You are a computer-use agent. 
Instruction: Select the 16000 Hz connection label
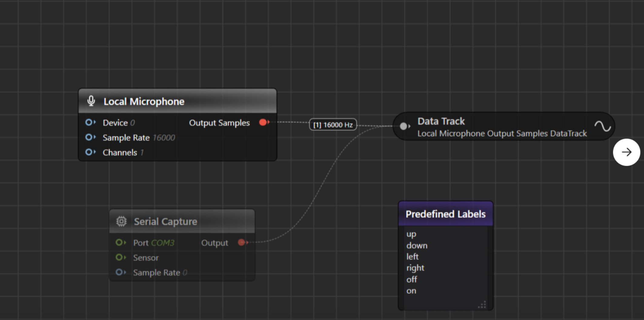tap(333, 125)
